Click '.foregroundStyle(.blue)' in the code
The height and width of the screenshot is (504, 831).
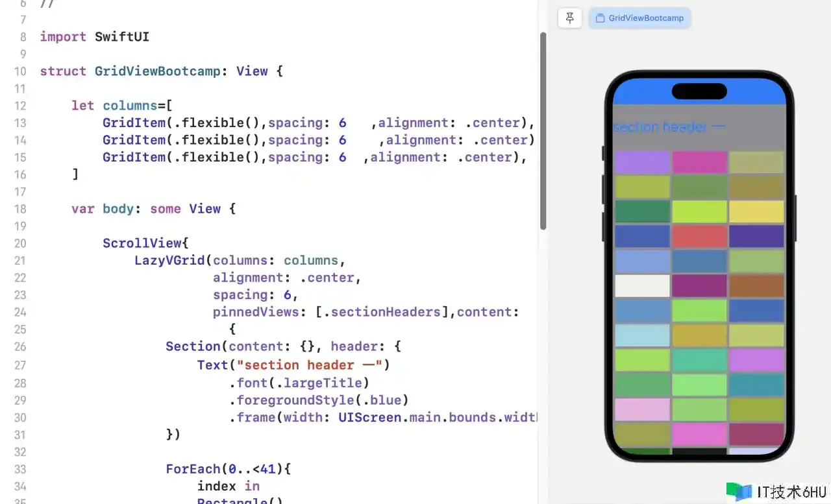[319, 400]
